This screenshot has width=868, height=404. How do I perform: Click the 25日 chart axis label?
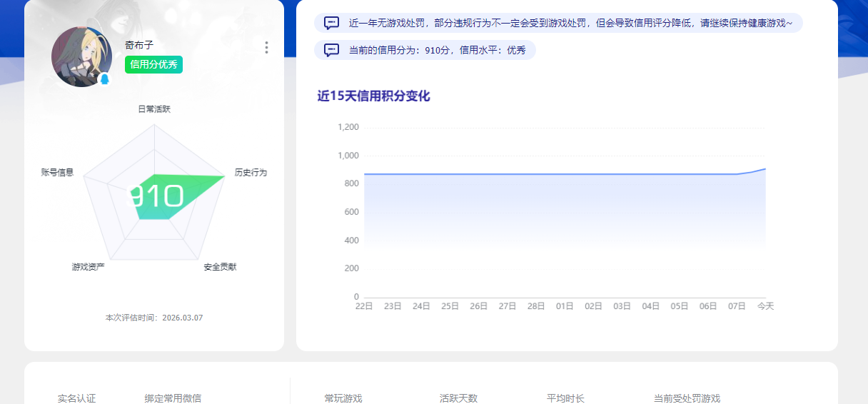pyautogui.click(x=450, y=306)
